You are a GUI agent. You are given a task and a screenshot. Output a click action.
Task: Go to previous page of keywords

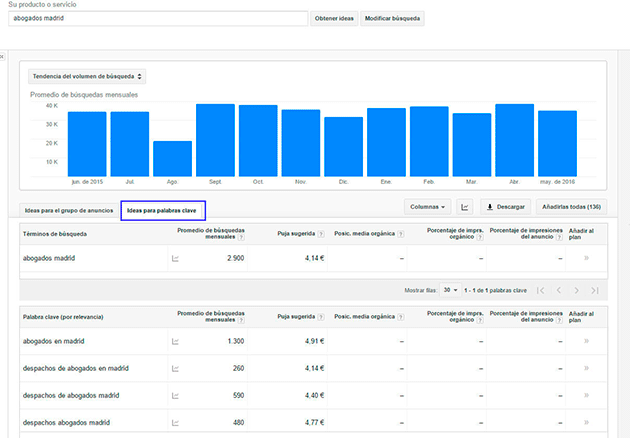pyautogui.click(x=558, y=290)
